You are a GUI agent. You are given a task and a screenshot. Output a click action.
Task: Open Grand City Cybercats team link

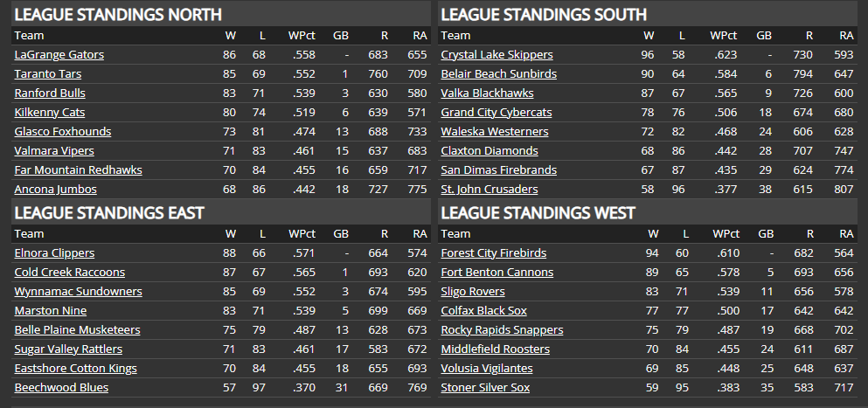(496, 113)
